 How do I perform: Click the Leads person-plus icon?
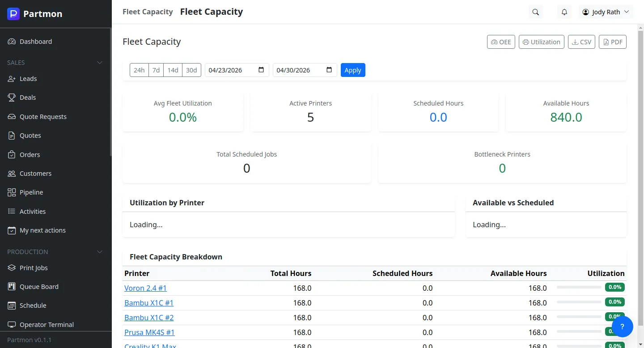[12, 79]
